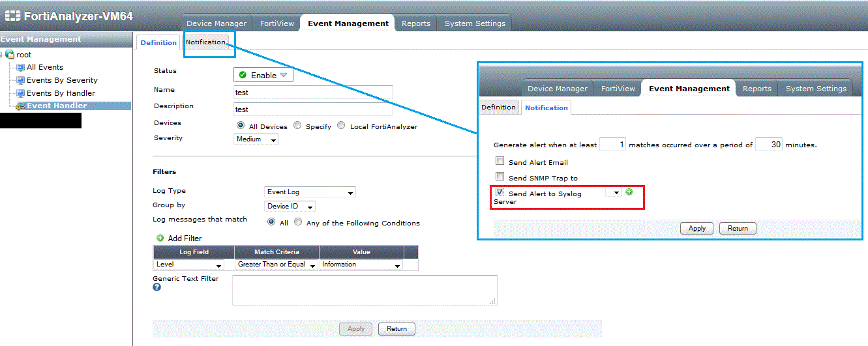Open the Device Manager tab in main window
This screenshot has height=346, width=868.
click(x=217, y=23)
